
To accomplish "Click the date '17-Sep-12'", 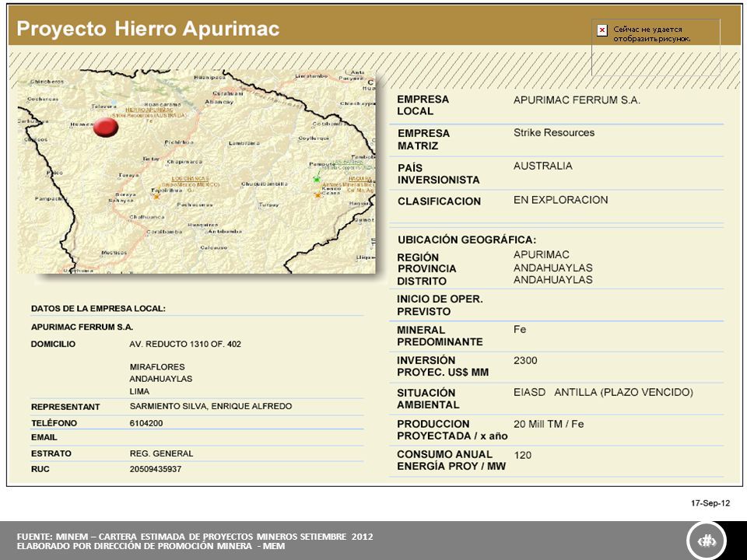I will tap(710, 503).
